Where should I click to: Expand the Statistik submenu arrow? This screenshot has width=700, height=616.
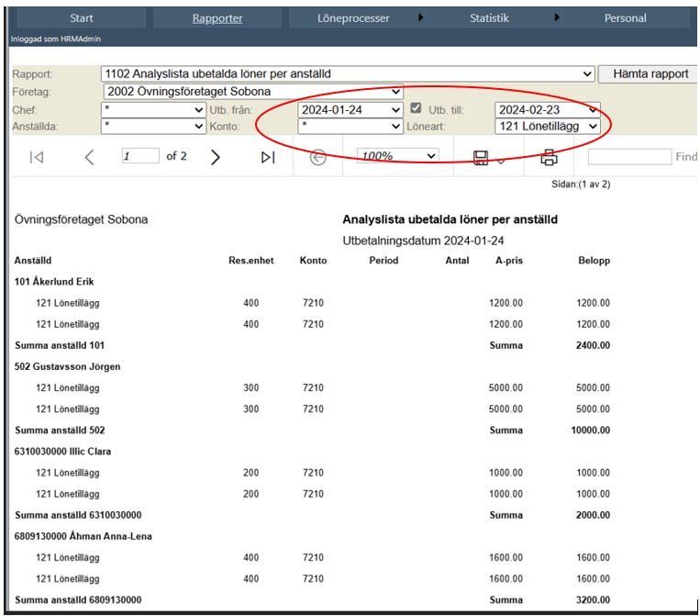point(557,17)
